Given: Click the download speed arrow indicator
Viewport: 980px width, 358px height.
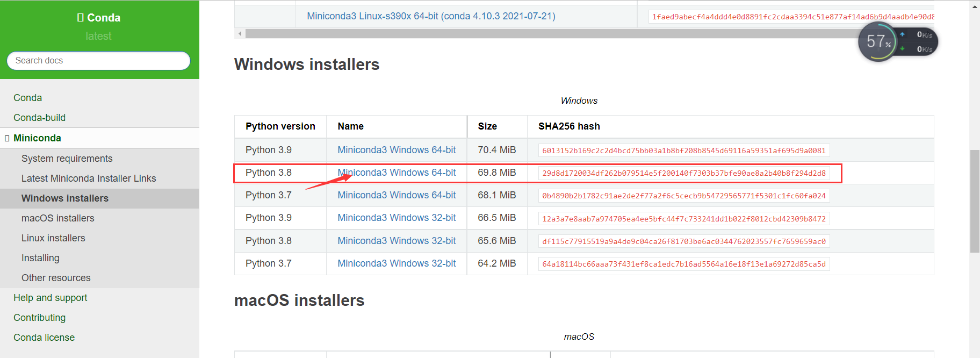Looking at the screenshot, I should pyautogui.click(x=902, y=49).
